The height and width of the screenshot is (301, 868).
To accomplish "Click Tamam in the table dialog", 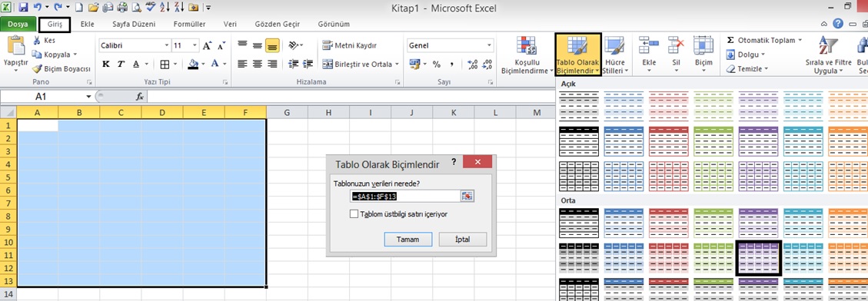I will point(407,240).
